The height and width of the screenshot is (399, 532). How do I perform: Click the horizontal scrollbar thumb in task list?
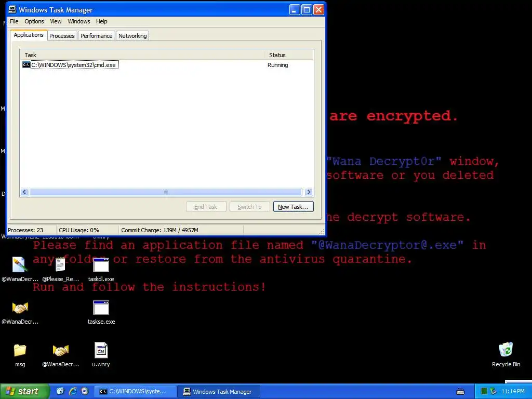point(166,192)
